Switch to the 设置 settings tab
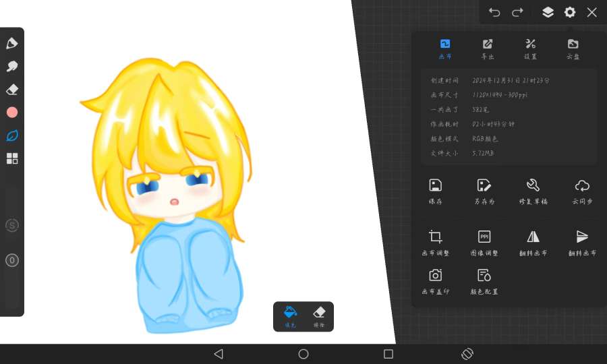The height and width of the screenshot is (364, 607). pyautogui.click(x=530, y=49)
